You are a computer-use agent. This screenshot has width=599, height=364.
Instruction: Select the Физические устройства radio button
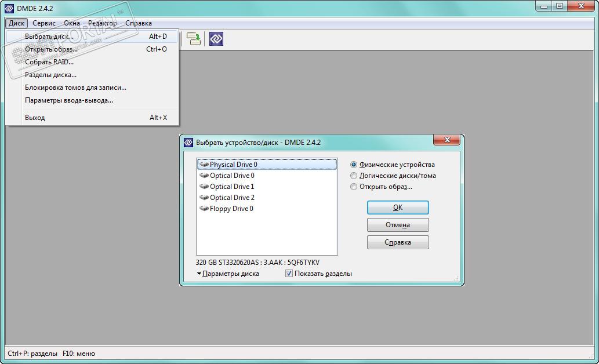tap(354, 165)
